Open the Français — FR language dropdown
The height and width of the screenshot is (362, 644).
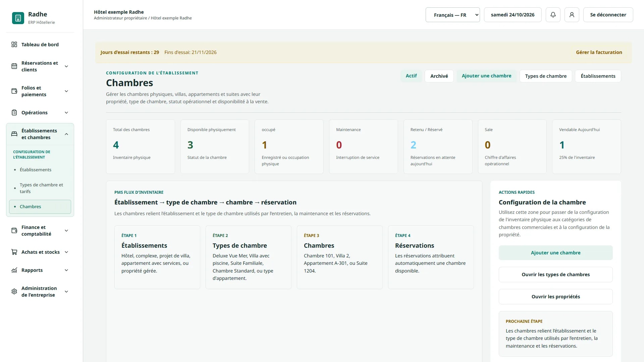coord(453,15)
